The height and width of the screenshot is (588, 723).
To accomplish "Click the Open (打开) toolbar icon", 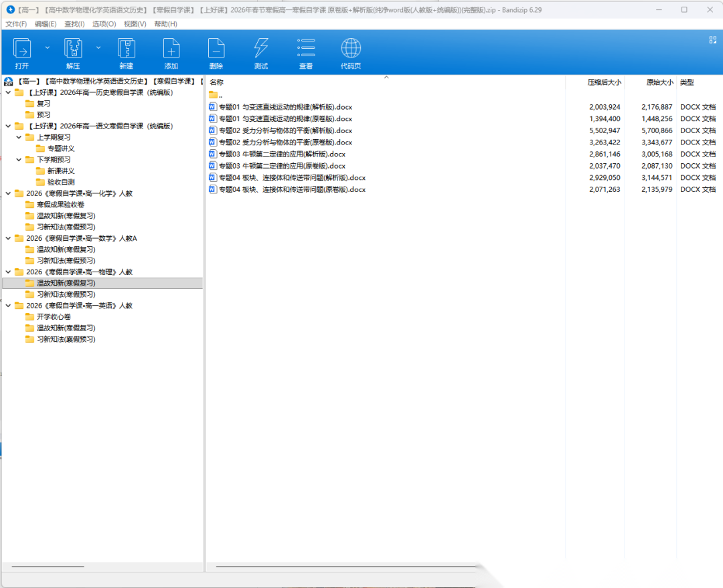I will point(22,49).
